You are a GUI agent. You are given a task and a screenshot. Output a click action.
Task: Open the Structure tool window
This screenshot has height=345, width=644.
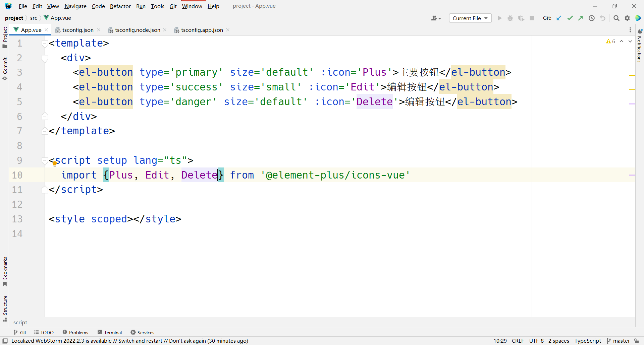(x=5, y=308)
